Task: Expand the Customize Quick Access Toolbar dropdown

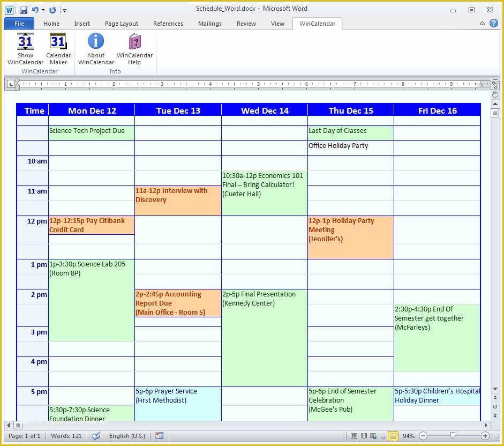Action: point(65,10)
